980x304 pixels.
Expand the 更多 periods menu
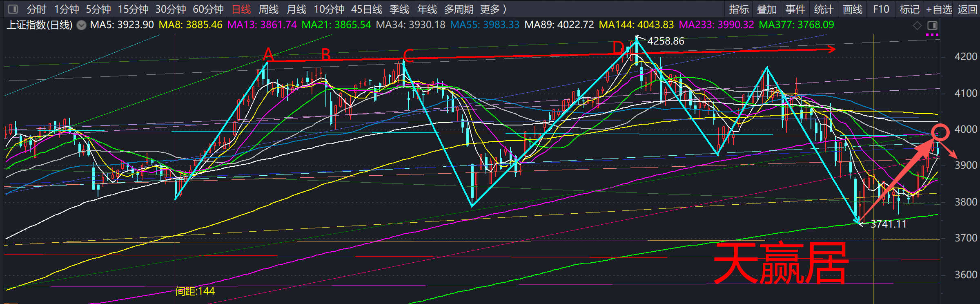pyautogui.click(x=494, y=9)
